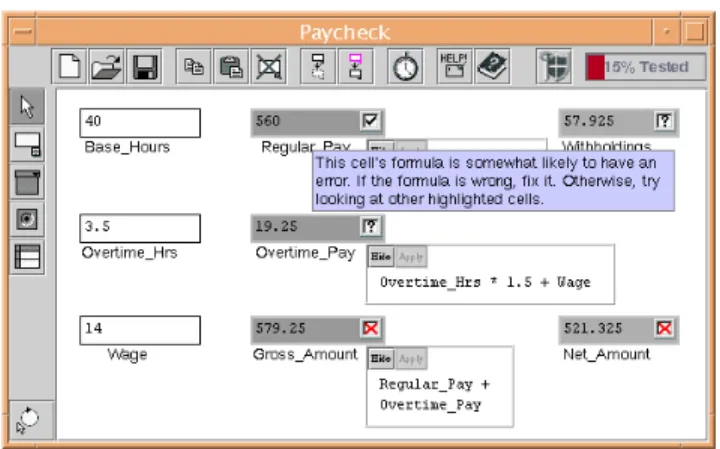Select the cell creation tool in sidebar
The image size is (720, 449).
pos(27,145)
